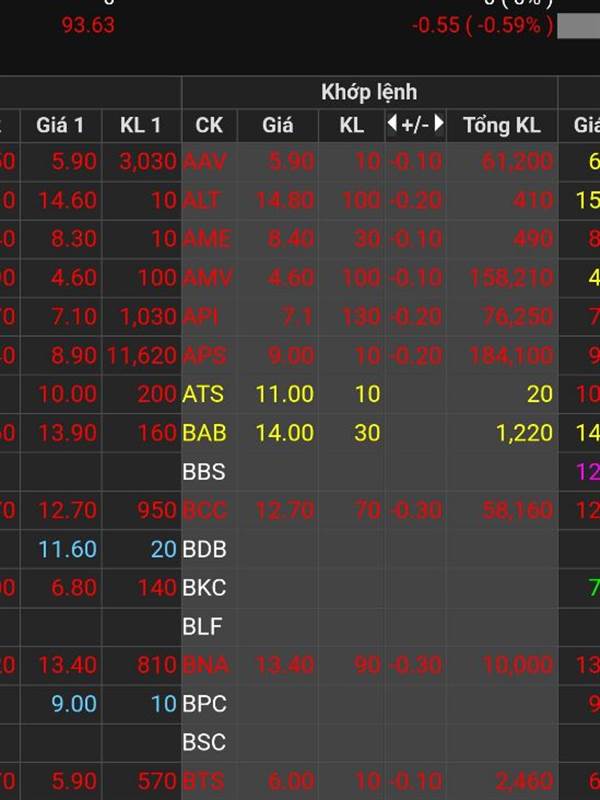
Task: Click the left arrow beside +/- header
Action: click(392, 123)
